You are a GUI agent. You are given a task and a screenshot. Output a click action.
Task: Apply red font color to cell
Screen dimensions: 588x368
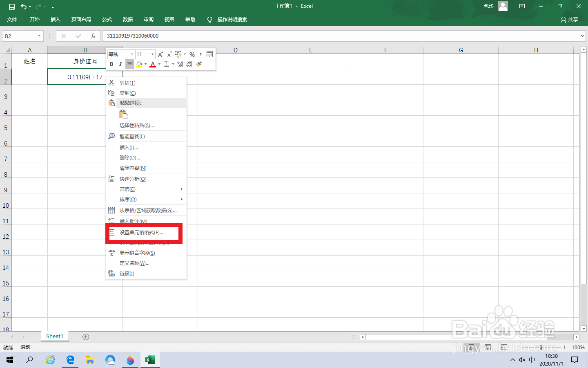[x=153, y=64]
